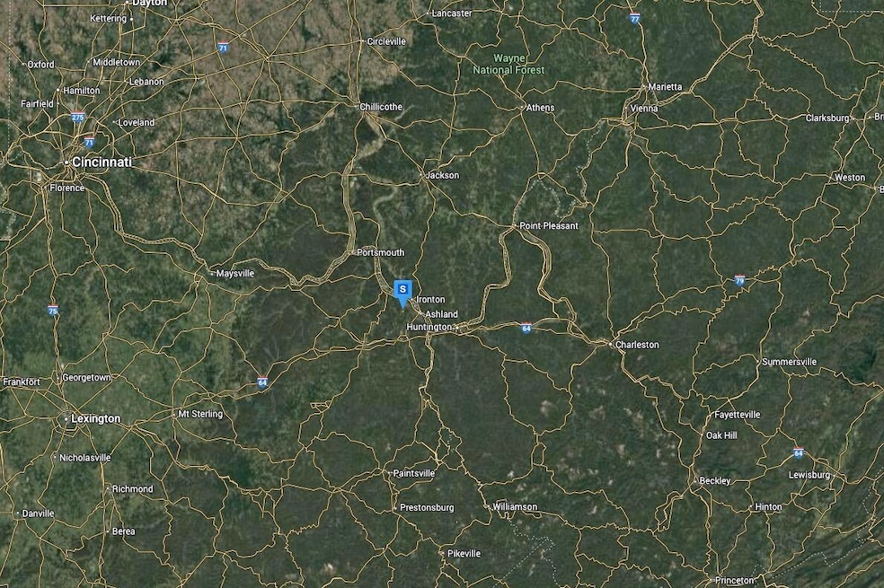The image size is (884, 588).
Task: Select the Lexington city label
Action: pyautogui.click(x=96, y=418)
